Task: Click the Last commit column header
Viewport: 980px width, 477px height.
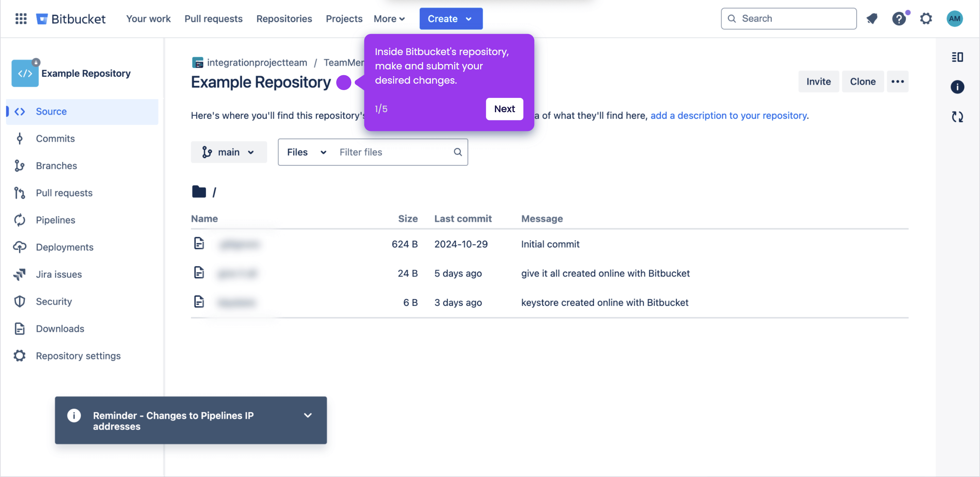Action: click(x=463, y=219)
